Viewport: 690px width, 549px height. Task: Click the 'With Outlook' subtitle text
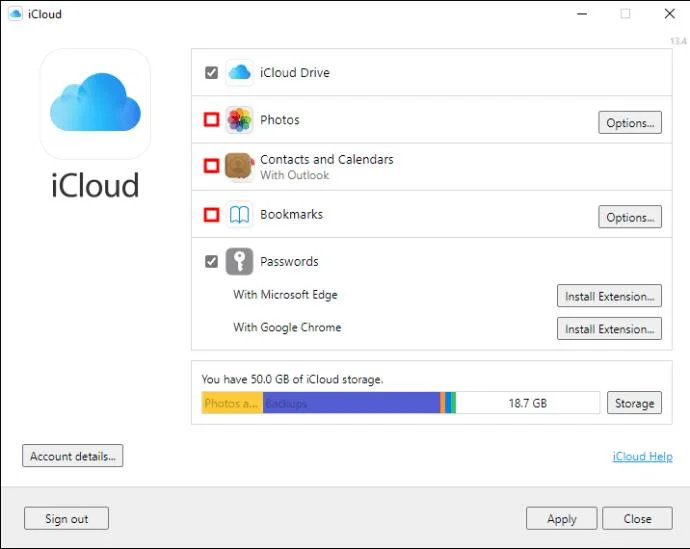pyautogui.click(x=294, y=175)
